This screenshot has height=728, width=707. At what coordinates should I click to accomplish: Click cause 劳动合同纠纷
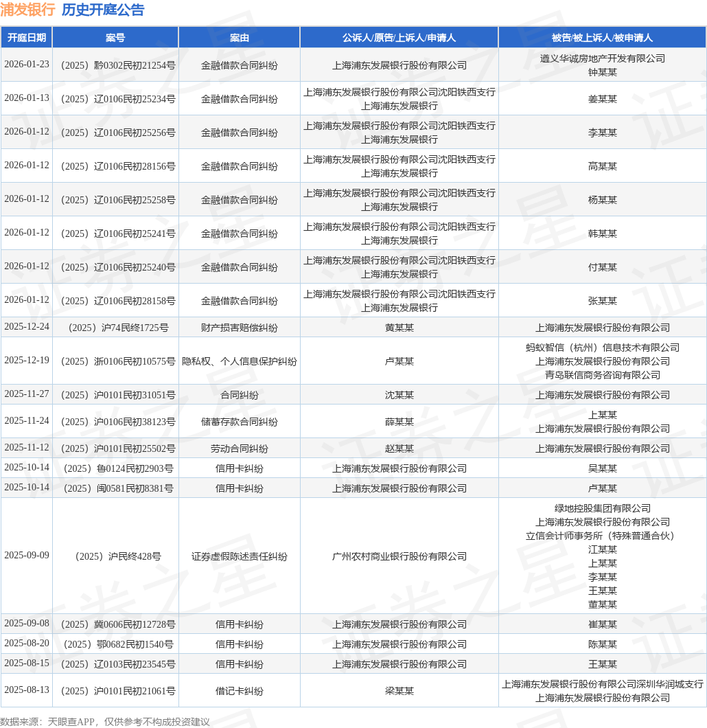click(x=240, y=448)
